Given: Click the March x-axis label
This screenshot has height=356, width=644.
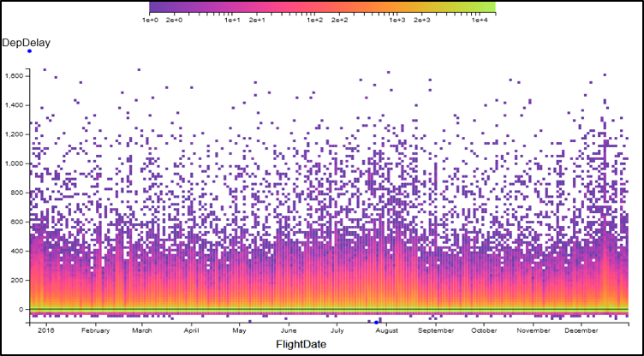Looking at the screenshot, I should (142, 330).
